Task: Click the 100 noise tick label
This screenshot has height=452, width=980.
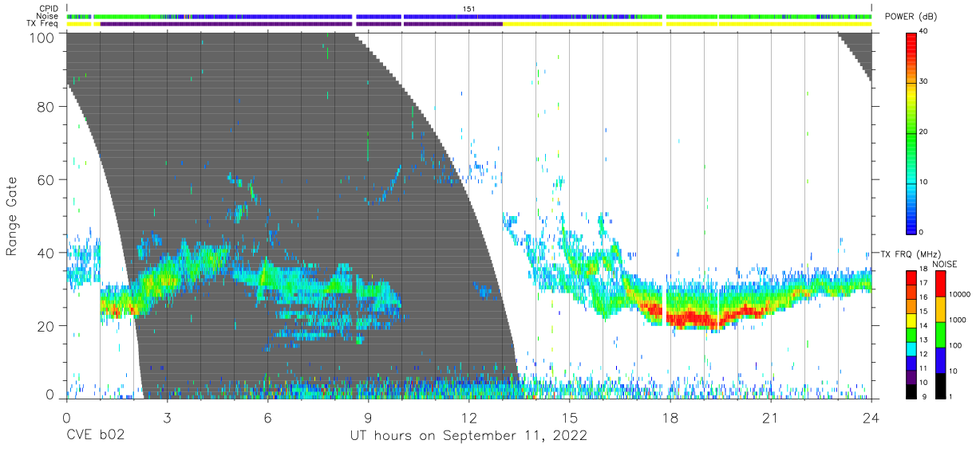Action: tap(957, 345)
